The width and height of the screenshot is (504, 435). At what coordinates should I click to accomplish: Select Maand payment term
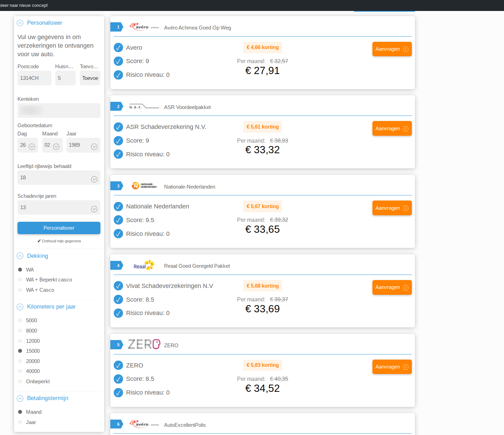(x=20, y=412)
